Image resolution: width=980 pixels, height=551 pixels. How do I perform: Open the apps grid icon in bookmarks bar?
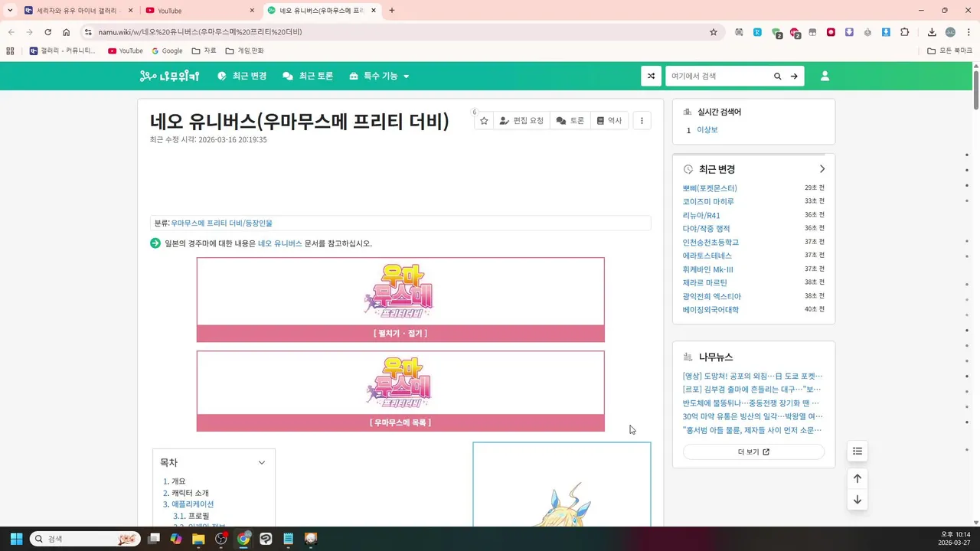10,51
